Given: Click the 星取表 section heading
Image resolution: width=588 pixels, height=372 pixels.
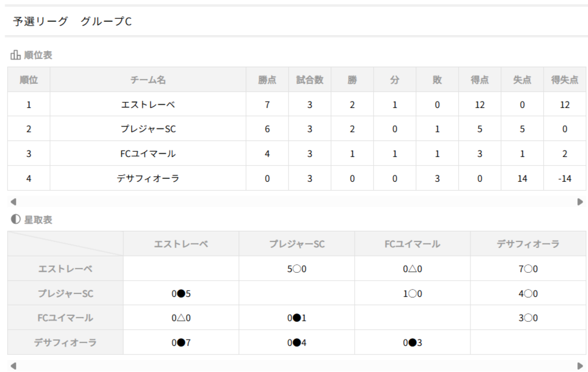Looking at the screenshot, I should 38,220.
